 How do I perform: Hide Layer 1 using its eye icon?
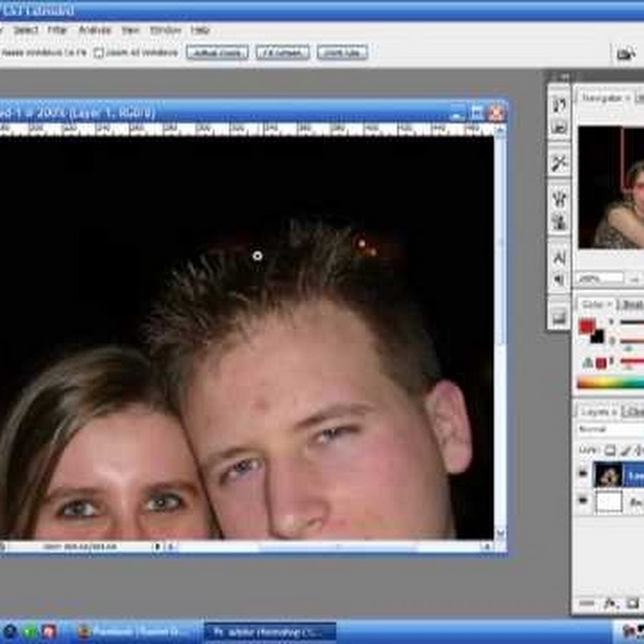[x=583, y=474]
